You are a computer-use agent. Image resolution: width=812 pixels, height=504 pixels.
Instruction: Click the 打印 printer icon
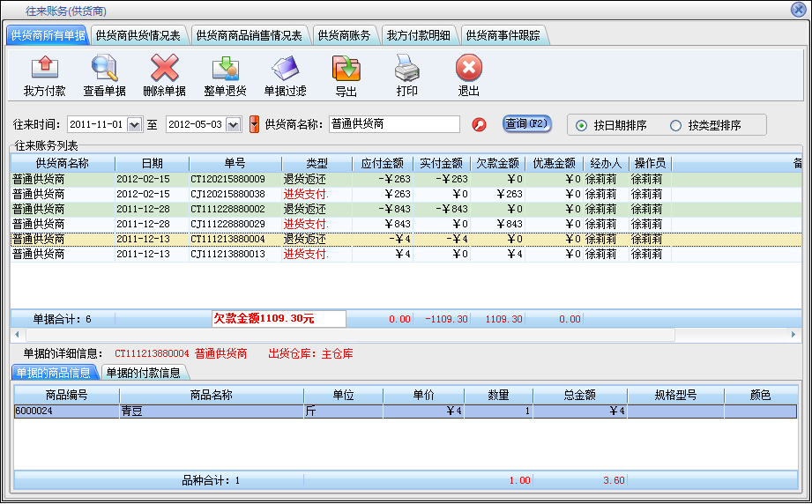click(406, 69)
